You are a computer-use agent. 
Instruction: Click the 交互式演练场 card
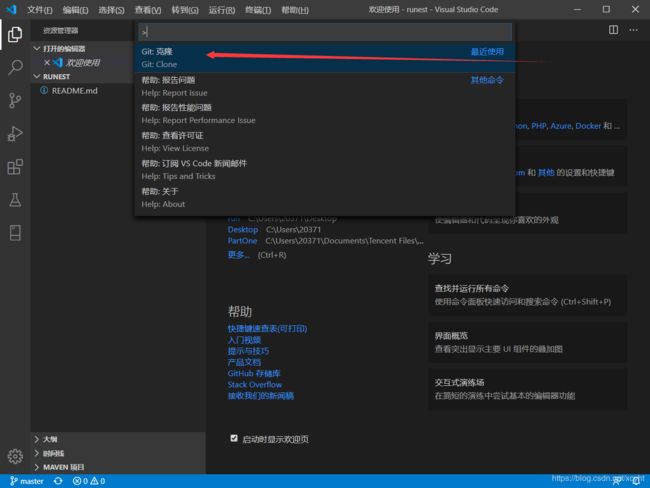(x=527, y=389)
